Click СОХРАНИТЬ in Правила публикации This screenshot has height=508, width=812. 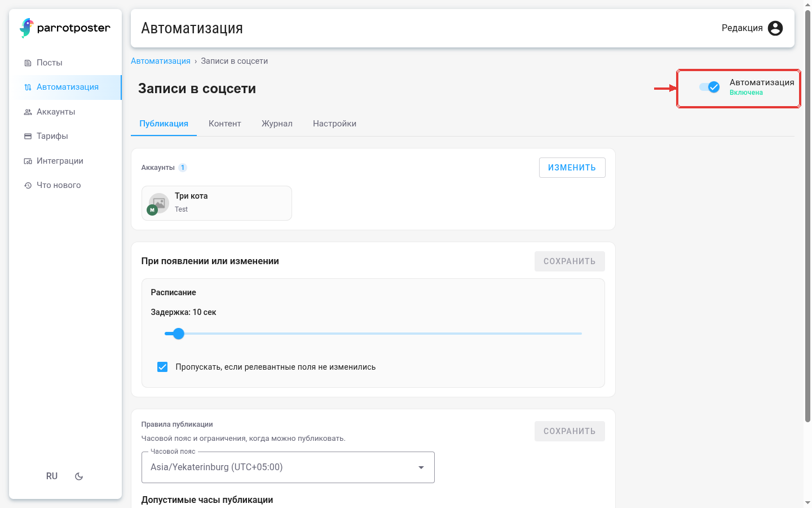click(x=570, y=431)
